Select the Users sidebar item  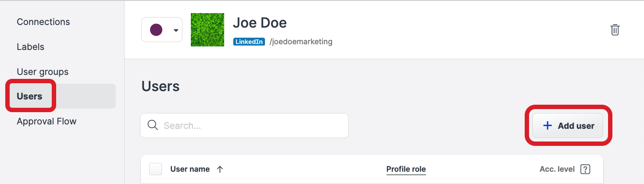(29, 96)
